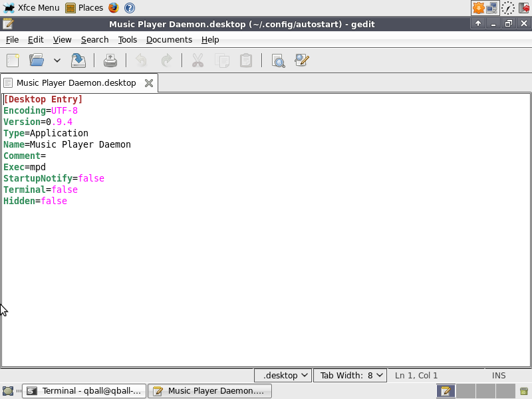Open the Places menu
532x399 pixels.
point(84,7)
